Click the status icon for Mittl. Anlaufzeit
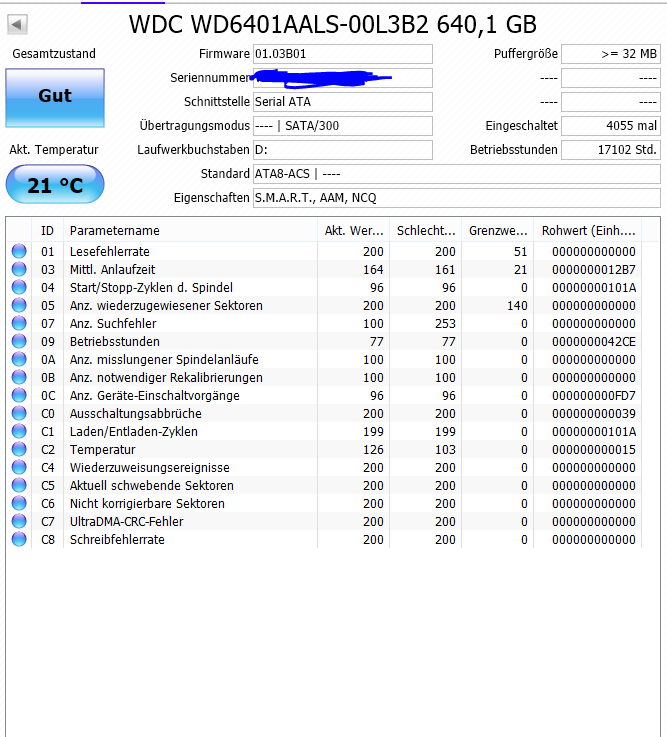The image size is (667, 737). (19, 269)
